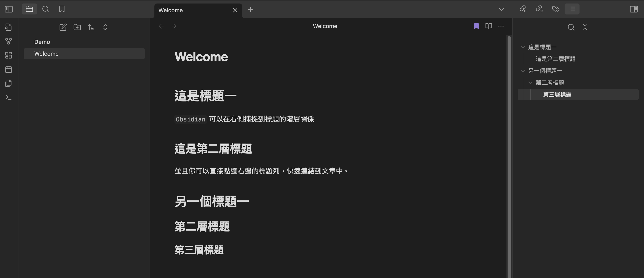
Task: Click the 另一個標題一 heading in editor
Action: pos(211,201)
